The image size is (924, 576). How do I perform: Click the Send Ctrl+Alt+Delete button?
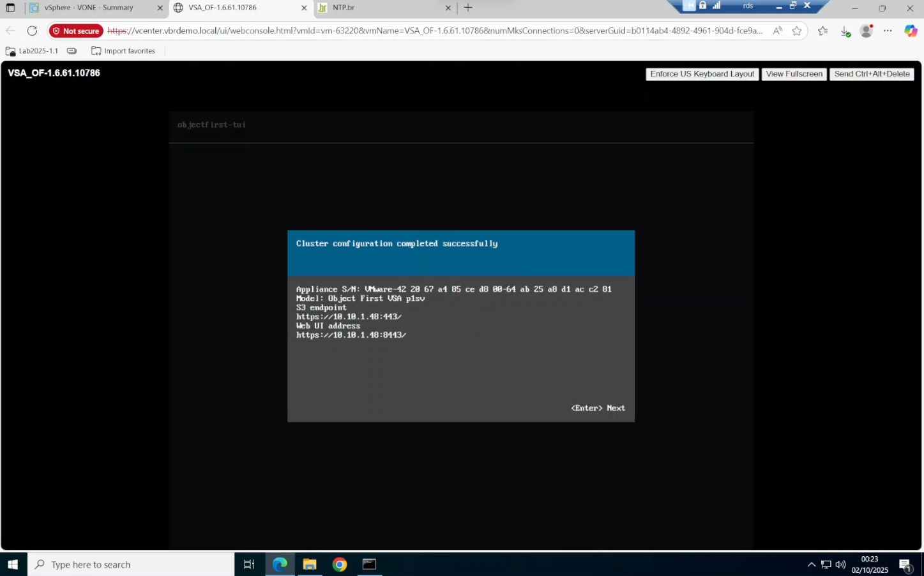click(872, 74)
